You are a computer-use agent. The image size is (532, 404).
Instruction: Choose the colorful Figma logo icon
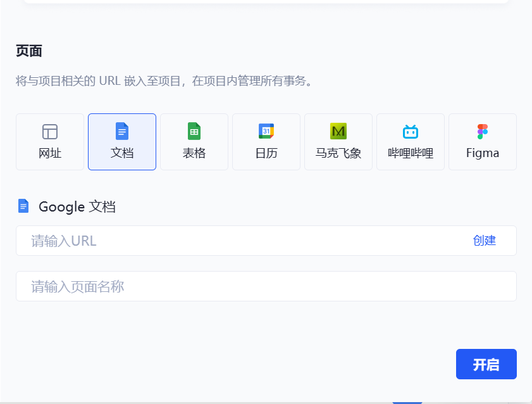click(x=483, y=131)
